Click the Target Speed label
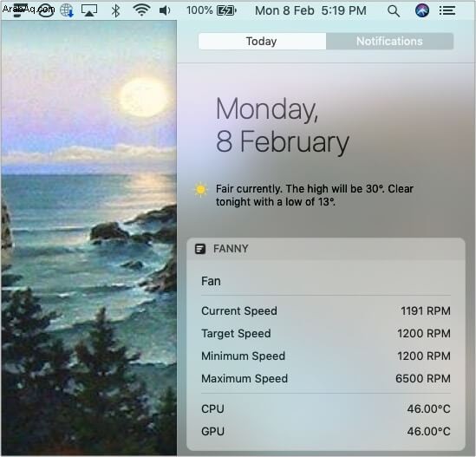Image resolution: width=476 pixels, height=457 pixels. [236, 333]
